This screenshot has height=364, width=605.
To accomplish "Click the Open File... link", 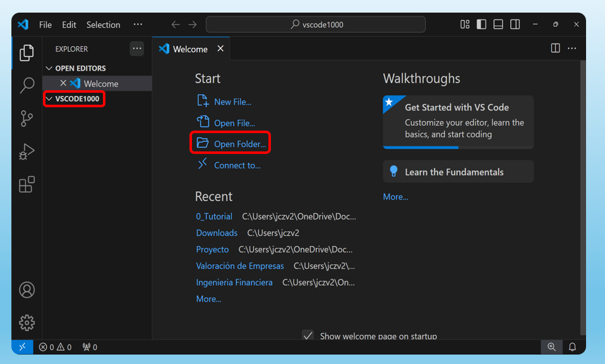I will click(234, 124).
